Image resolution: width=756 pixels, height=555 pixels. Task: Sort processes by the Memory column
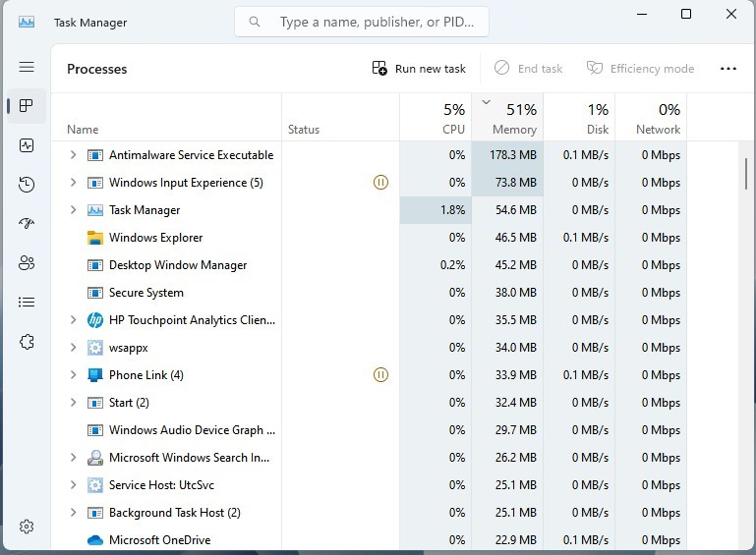(507, 117)
